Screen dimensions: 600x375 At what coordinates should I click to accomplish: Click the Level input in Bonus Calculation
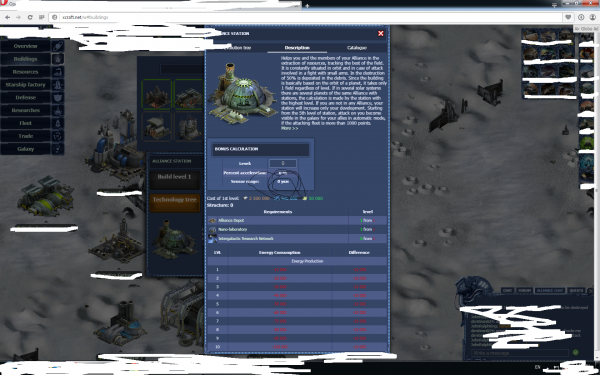click(x=283, y=163)
